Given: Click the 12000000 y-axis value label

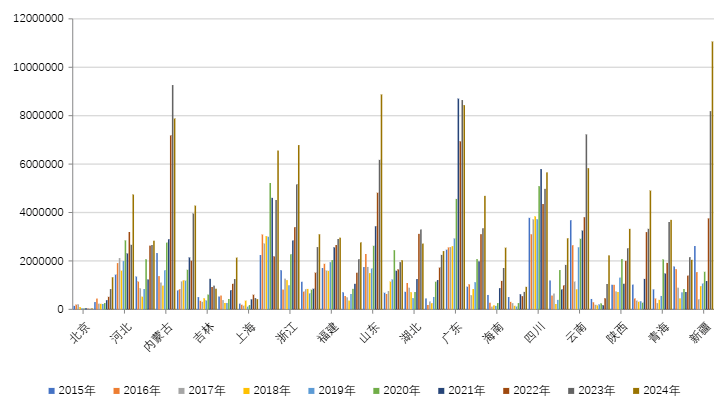Looking at the screenshot, I should pyautogui.click(x=37, y=19).
